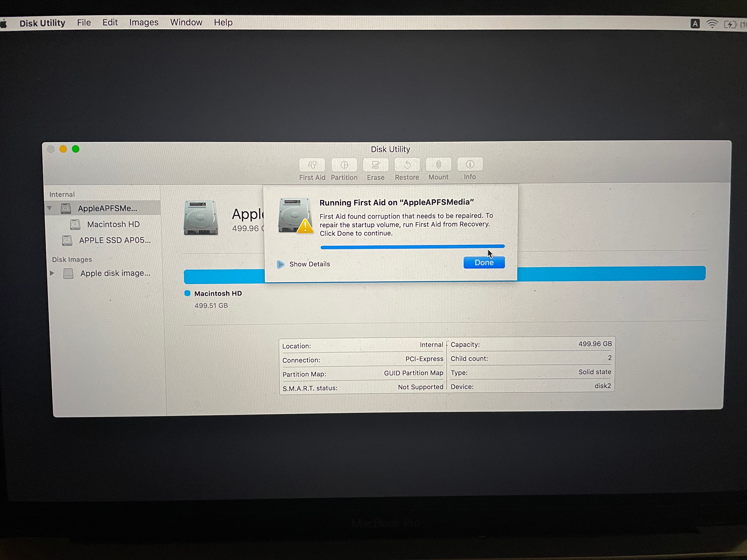Expand Show Details disclosure triangle
747x560 pixels.
tap(280, 264)
